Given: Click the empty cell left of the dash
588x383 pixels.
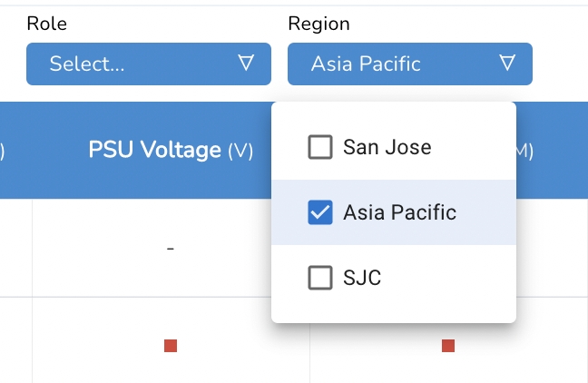Looking at the screenshot, I should tap(15, 248).
